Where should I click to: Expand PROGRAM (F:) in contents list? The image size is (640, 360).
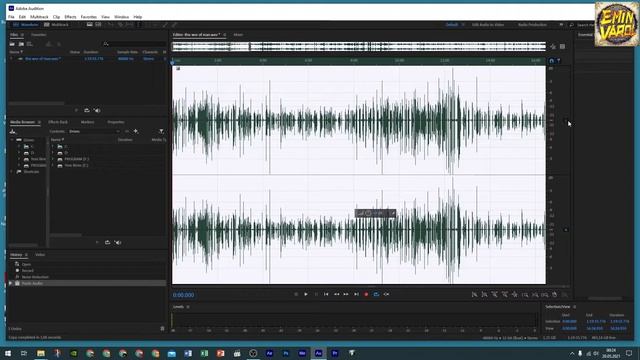[x=52, y=159]
